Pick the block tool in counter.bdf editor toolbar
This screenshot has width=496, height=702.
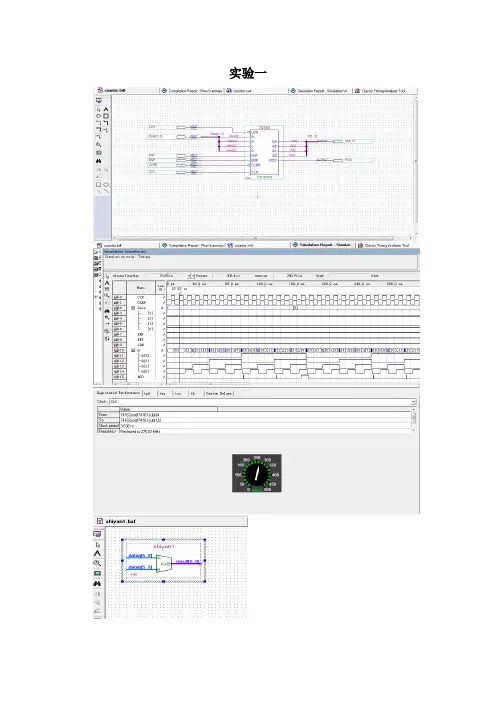click(x=106, y=116)
